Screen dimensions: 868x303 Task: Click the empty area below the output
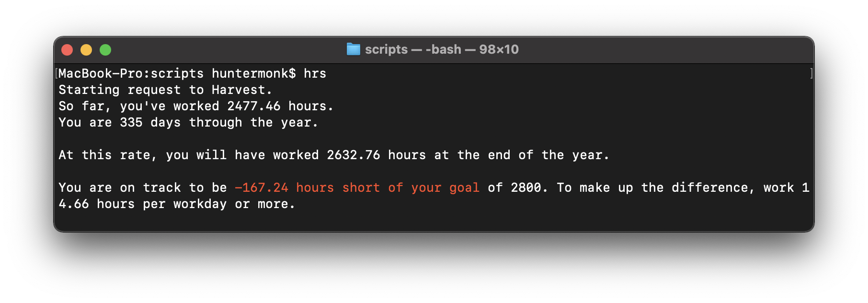tap(434, 221)
